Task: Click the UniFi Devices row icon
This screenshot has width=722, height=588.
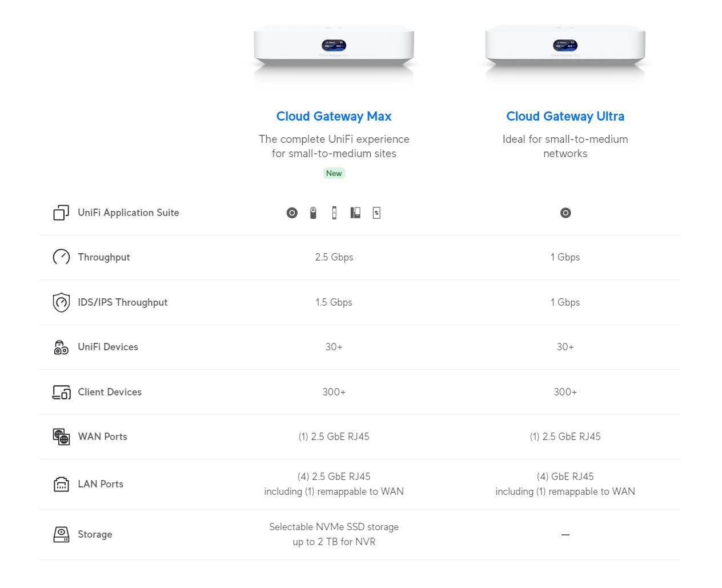Action: click(x=61, y=347)
